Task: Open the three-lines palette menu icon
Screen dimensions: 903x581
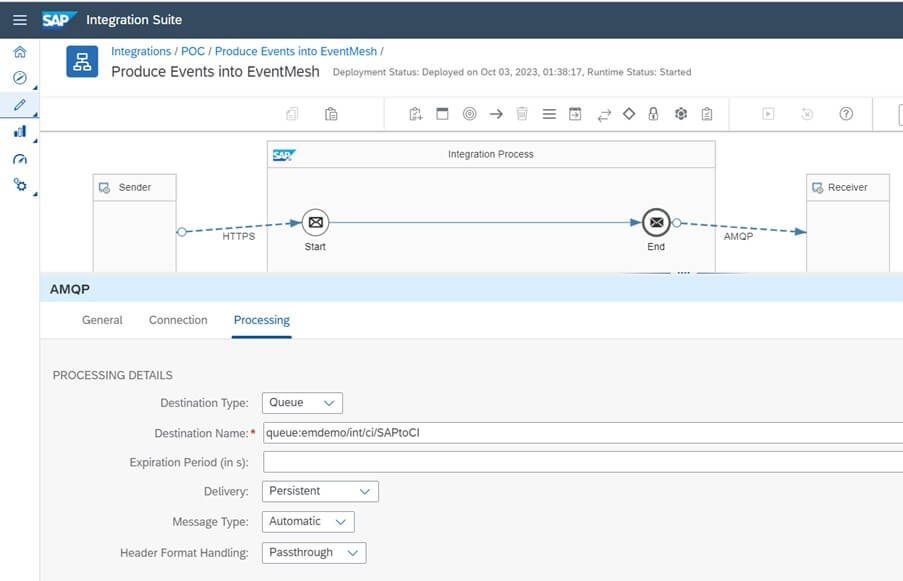Action: point(549,114)
